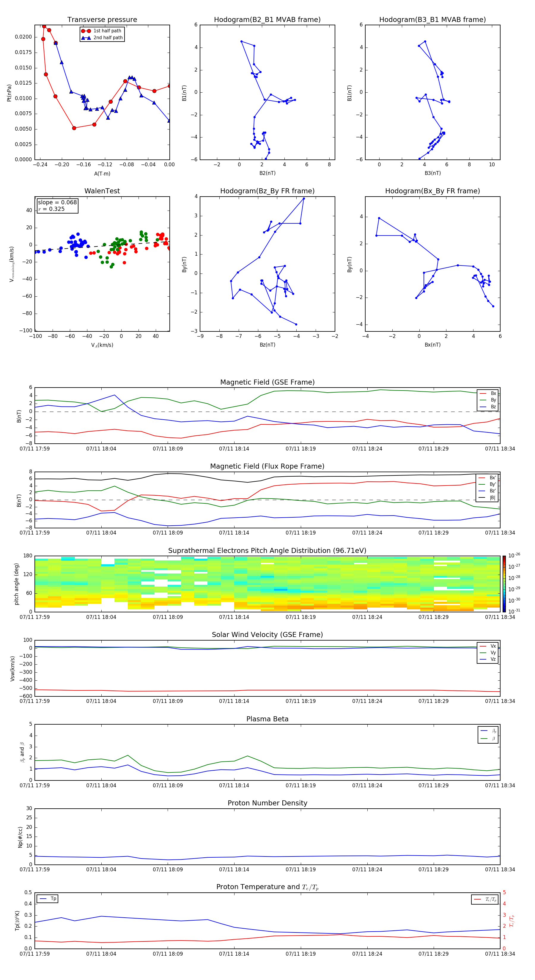The width and height of the screenshot is (535, 980).
Task: Click the 'Transverse pressure' plot title
Action: pyautogui.click(x=102, y=19)
